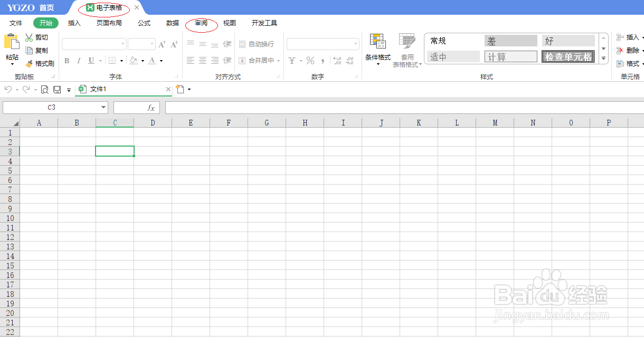Click the Paste (粘贴) clipboard icon
The width and height of the screenshot is (644, 337).
coord(12,42)
